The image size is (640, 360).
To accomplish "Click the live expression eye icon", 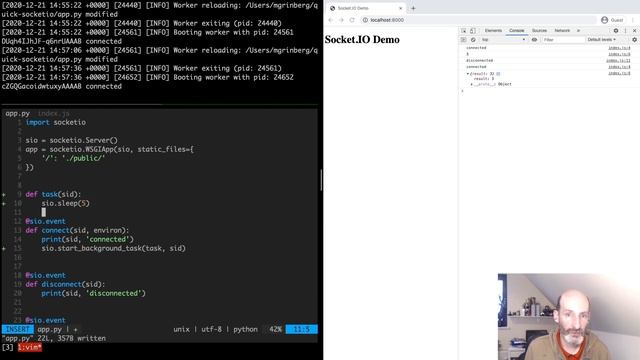I will pyautogui.click(x=534, y=40).
